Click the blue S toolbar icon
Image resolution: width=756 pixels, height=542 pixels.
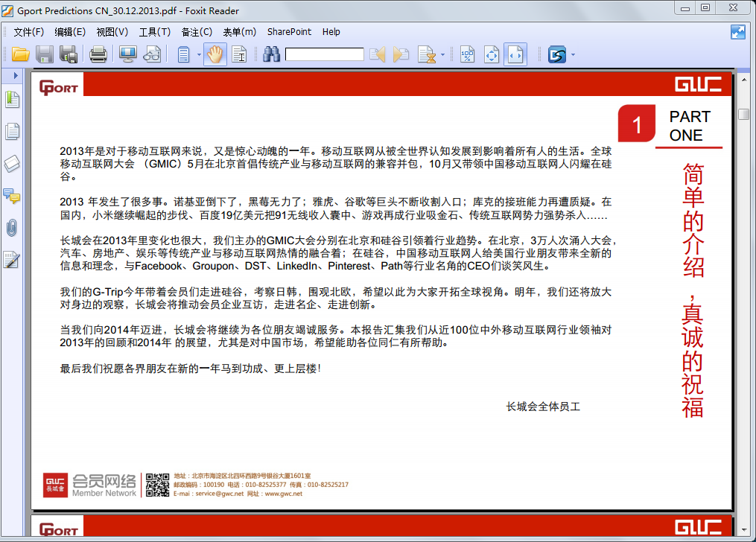557,54
